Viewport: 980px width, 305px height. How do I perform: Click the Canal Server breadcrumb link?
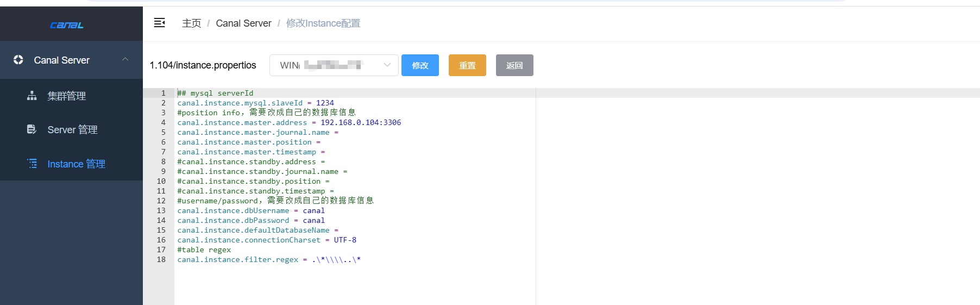[243, 23]
